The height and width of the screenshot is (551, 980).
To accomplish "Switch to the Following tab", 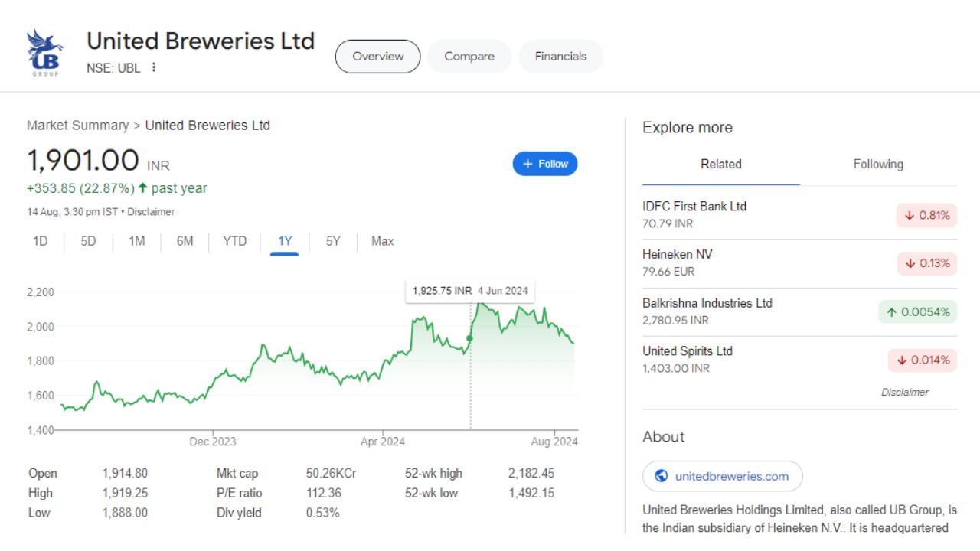I will click(x=877, y=164).
